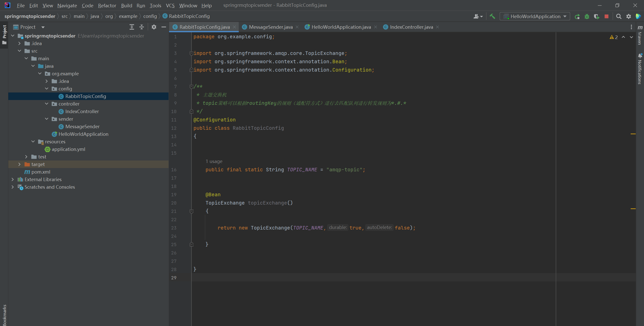Click Collapse All icon in Project panel
The width and height of the screenshot is (644, 326).
pos(142,27)
